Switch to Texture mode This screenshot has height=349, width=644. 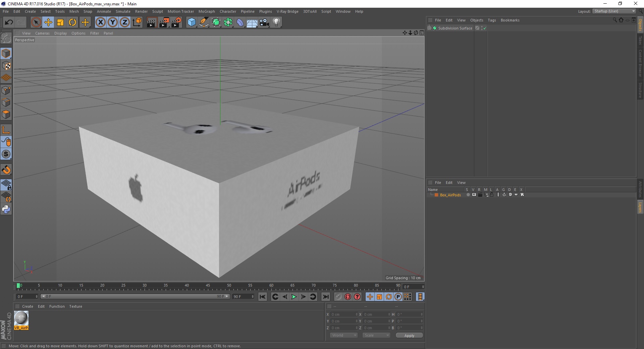pos(6,66)
